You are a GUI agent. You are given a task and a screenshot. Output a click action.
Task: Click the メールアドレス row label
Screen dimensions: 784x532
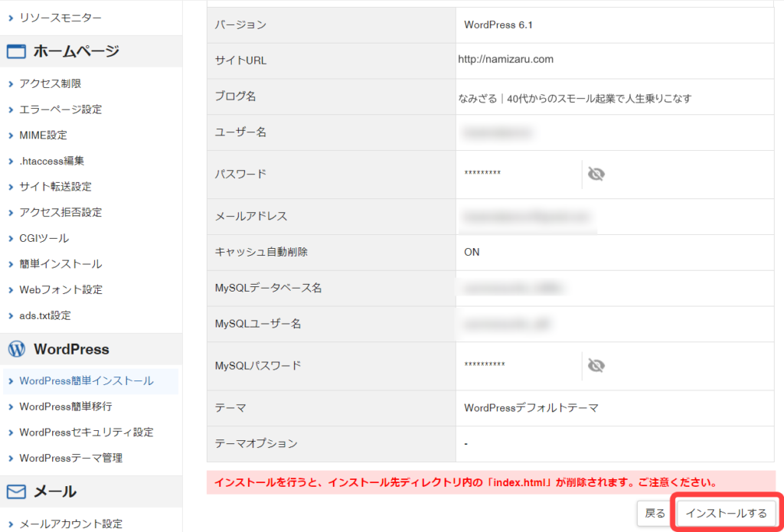(x=251, y=217)
